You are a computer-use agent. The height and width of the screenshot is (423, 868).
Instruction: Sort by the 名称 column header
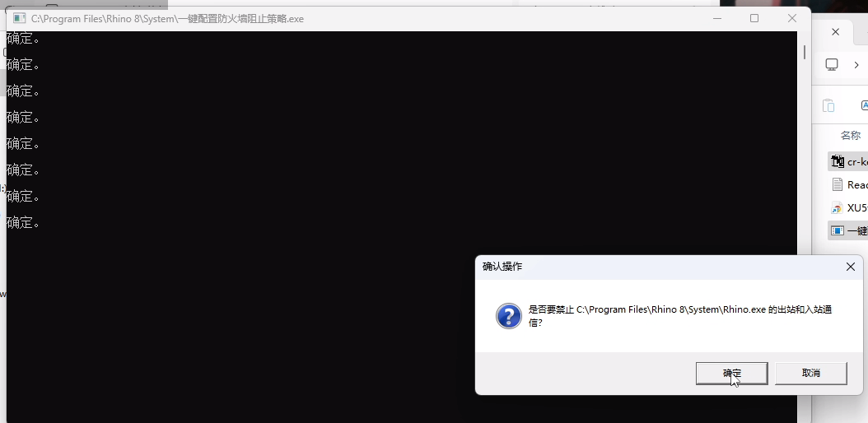tap(850, 136)
